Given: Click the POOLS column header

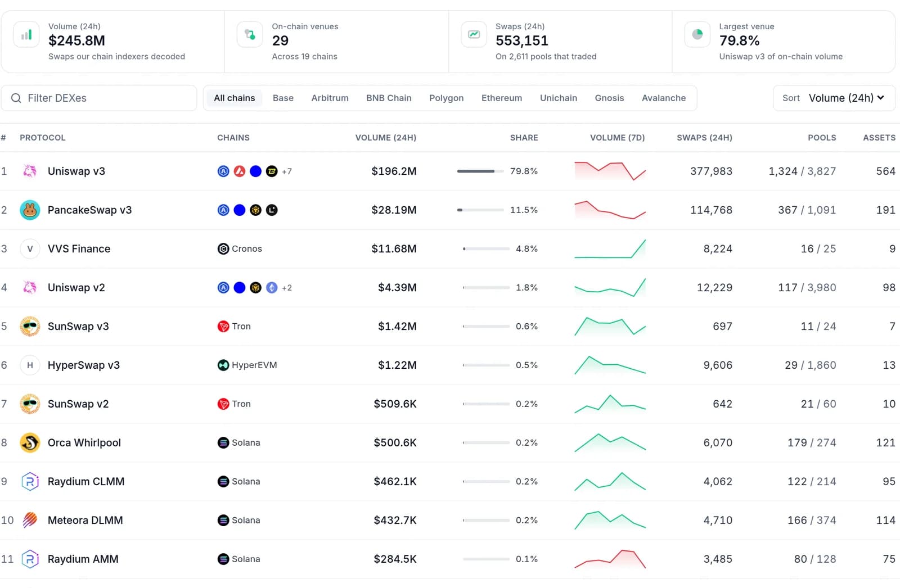Looking at the screenshot, I should 822,138.
